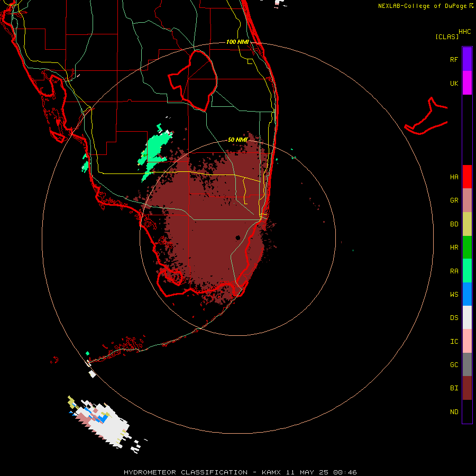Click the ND black legend swatch
This screenshot has width=476, height=476.
467,411
